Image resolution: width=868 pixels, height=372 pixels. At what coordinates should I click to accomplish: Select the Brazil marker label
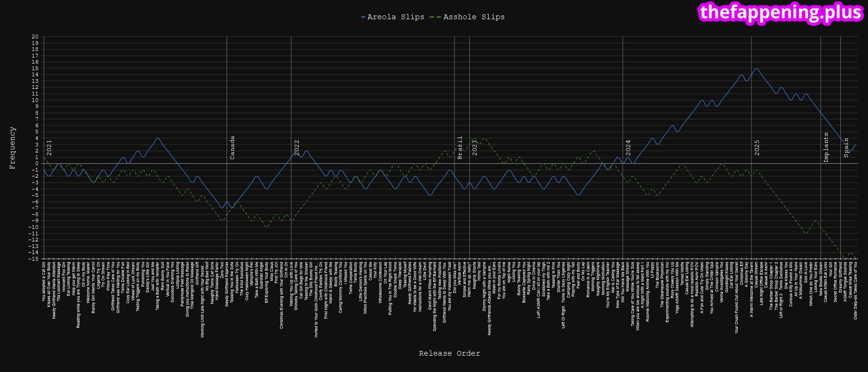tap(460, 147)
